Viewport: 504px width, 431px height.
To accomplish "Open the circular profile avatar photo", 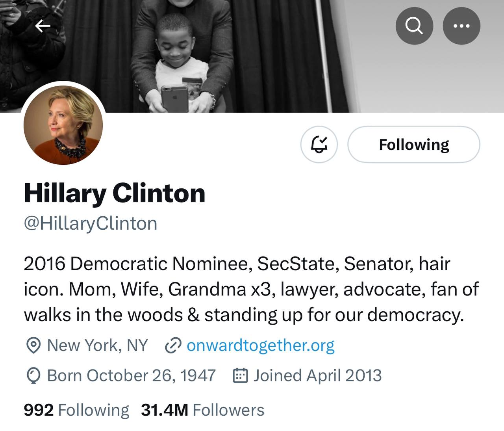I will pos(63,125).
